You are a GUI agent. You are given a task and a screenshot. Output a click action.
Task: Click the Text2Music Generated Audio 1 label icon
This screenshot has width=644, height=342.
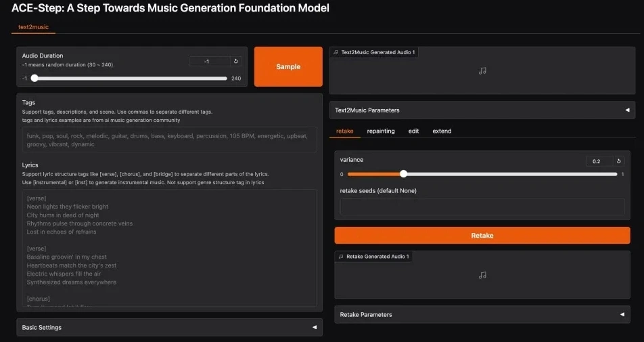[x=336, y=52]
